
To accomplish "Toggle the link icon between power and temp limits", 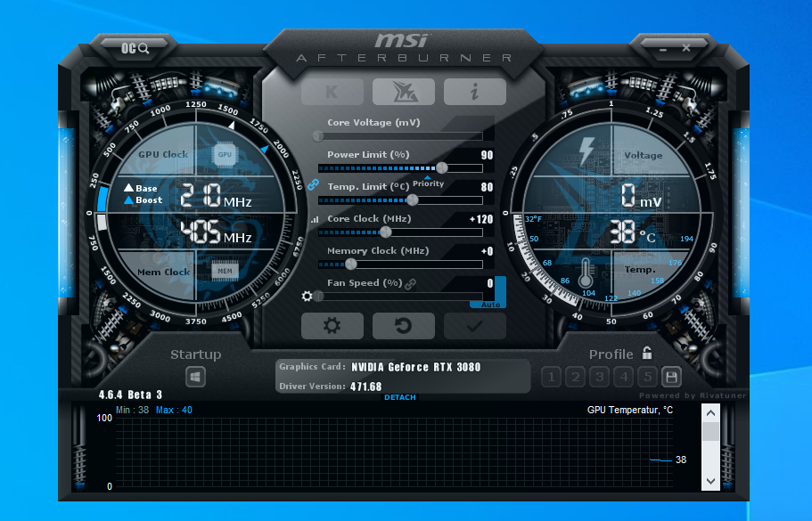I will [313, 184].
